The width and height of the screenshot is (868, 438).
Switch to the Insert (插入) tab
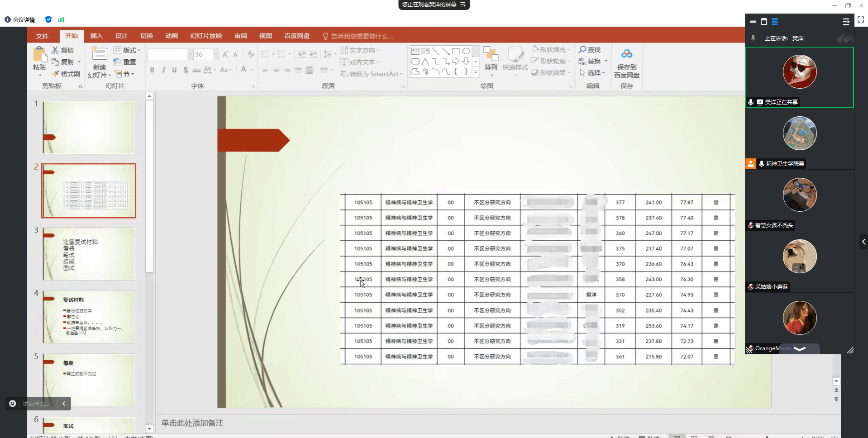point(96,36)
